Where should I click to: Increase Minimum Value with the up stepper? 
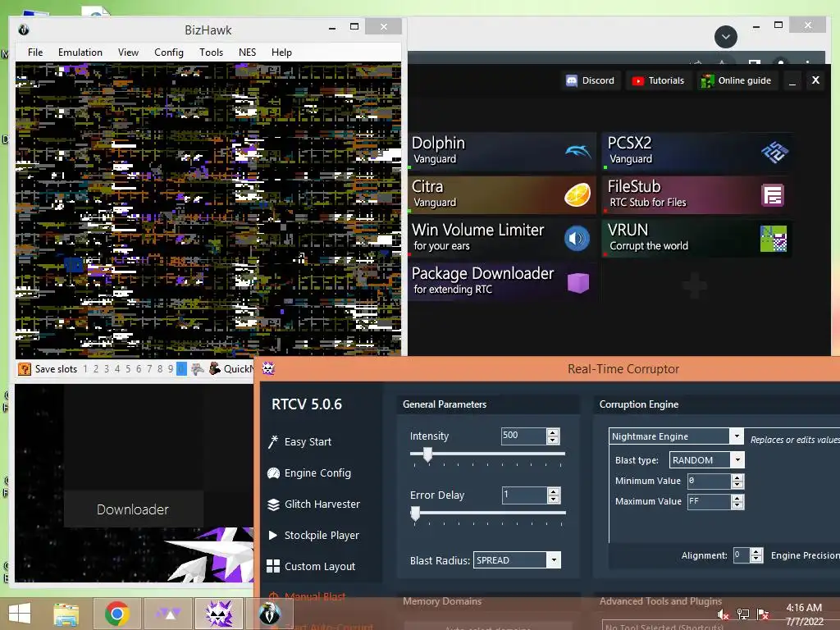click(x=737, y=477)
